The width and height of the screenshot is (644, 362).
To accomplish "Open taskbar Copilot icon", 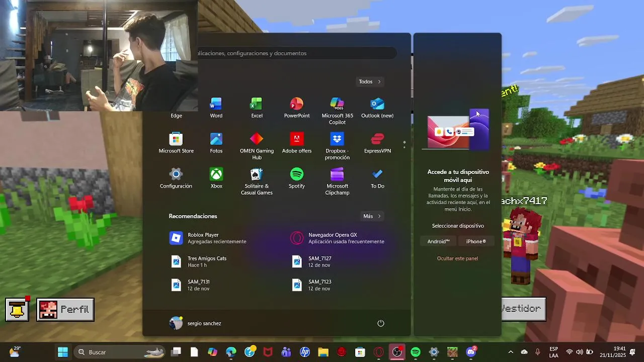I will tap(213, 352).
